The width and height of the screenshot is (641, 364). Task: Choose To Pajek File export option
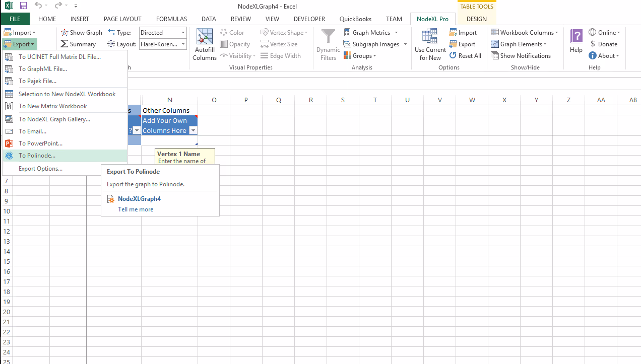click(65, 81)
